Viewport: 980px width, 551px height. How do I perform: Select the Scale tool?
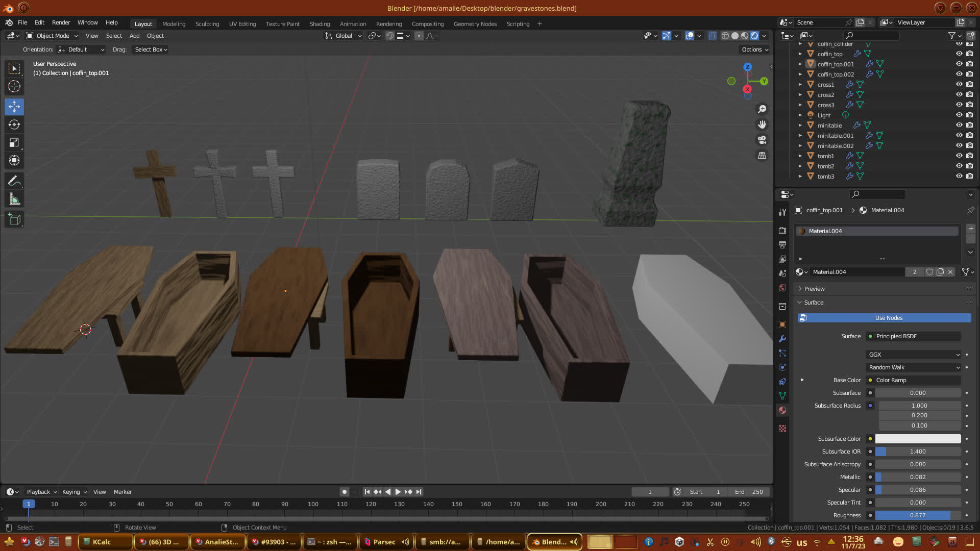(x=14, y=143)
